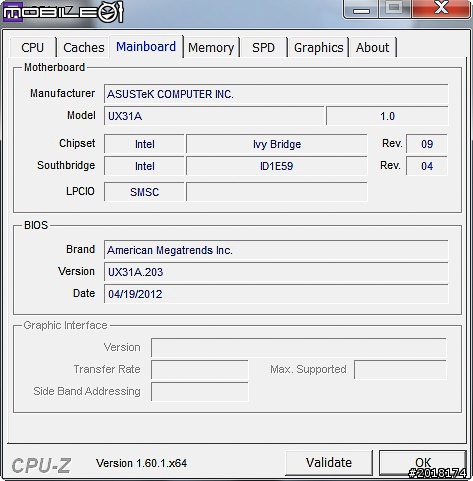Open the SPD tab
This screenshot has width=473, height=481.
coord(263,47)
